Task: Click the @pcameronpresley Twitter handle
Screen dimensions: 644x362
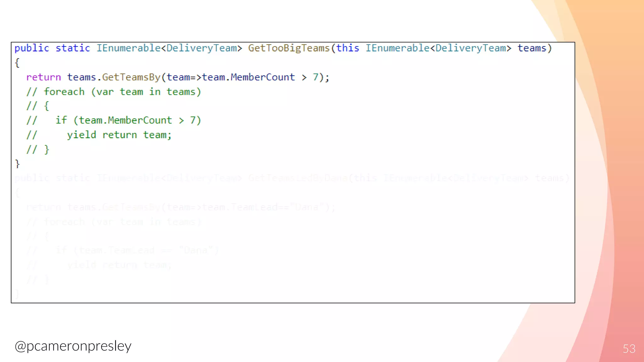Action: point(73,346)
